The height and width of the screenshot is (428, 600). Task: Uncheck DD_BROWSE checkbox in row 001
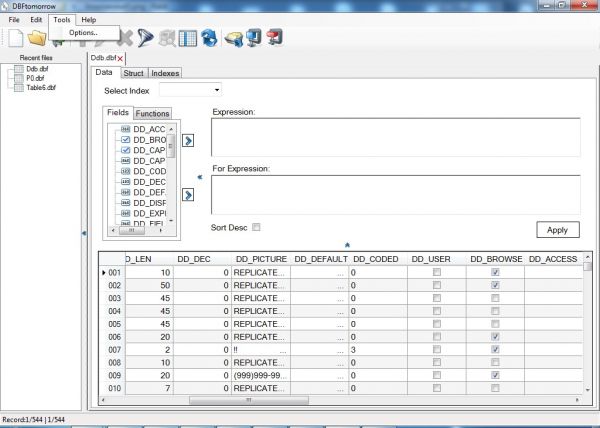(494, 272)
